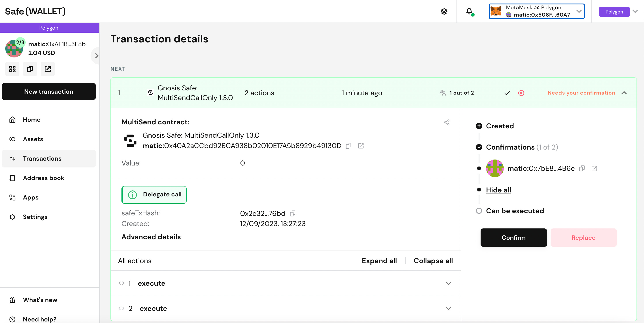
Task: Click the Delegate call badge
Action: coord(154,194)
